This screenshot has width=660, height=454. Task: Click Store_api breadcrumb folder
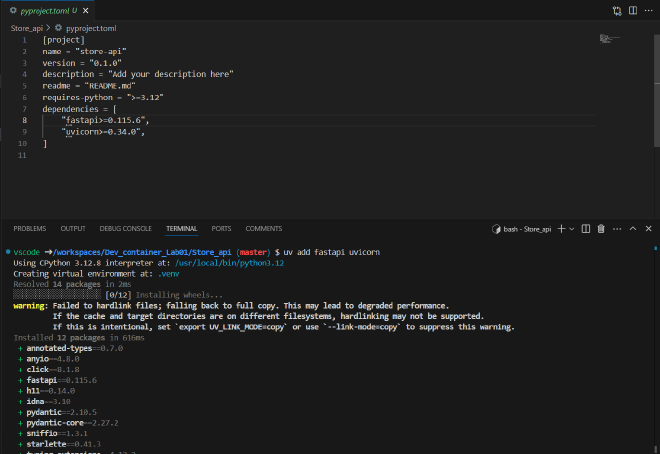27,28
